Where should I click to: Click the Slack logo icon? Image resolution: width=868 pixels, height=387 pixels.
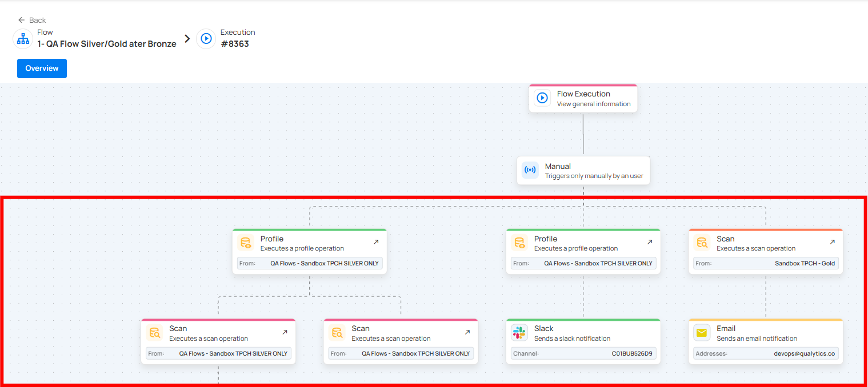coord(519,333)
